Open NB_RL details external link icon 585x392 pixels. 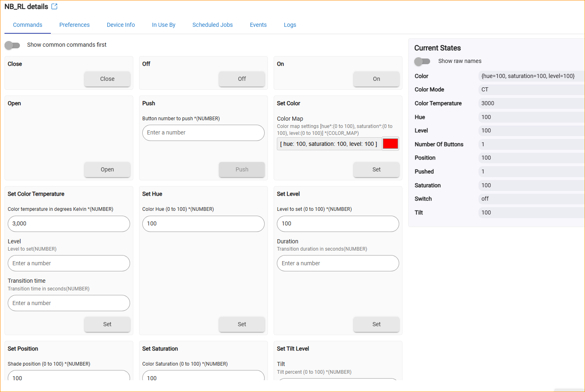54,6
